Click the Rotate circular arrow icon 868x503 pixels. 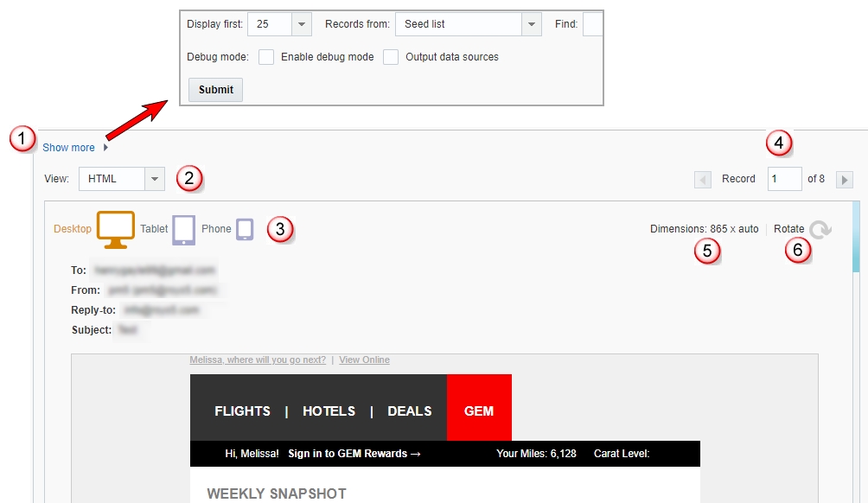[820, 229]
